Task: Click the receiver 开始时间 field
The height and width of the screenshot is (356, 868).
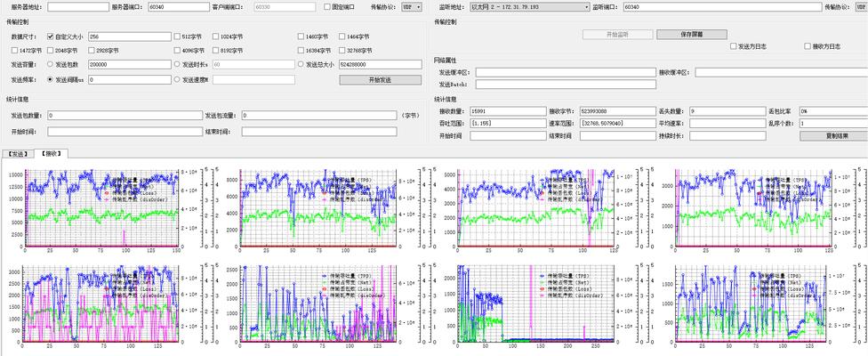Action: pos(508,135)
